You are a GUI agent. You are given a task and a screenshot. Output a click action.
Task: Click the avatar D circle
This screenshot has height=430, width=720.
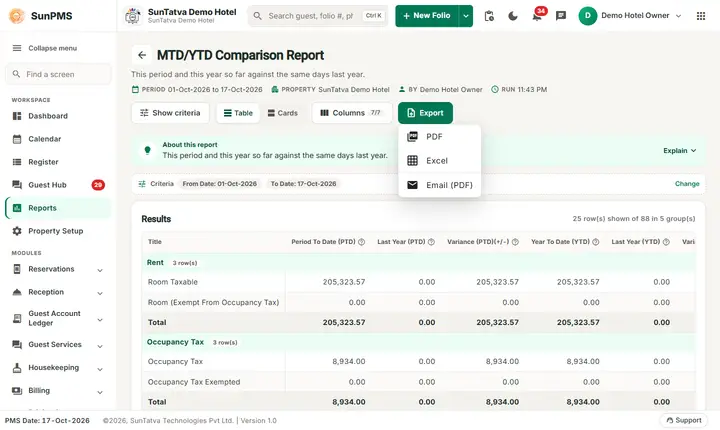[588, 16]
